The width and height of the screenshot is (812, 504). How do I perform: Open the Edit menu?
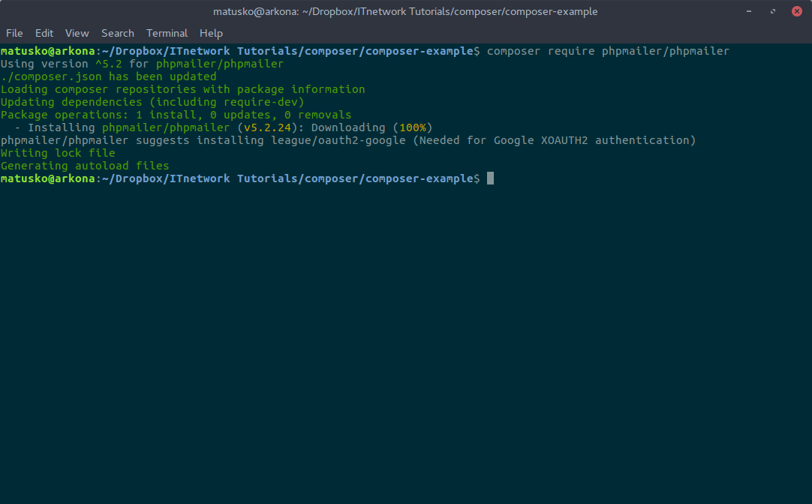pyautogui.click(x=44, y=33)
